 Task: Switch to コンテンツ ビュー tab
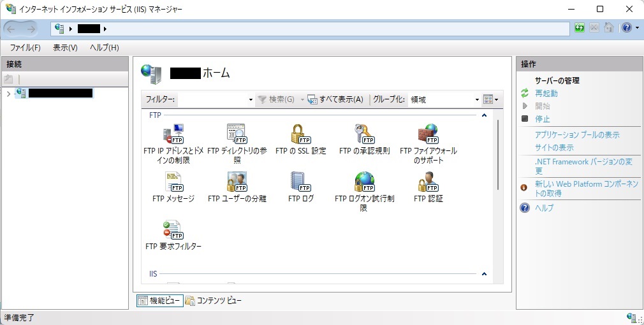(x=213, y=301)
